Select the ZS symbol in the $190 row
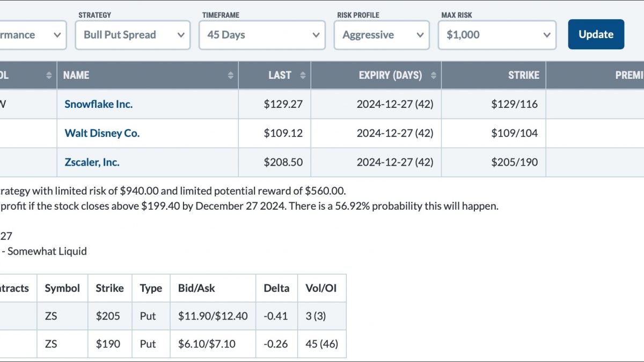This screenshot has height=362, width=644. pyautogui.click(x=51, y=344)
